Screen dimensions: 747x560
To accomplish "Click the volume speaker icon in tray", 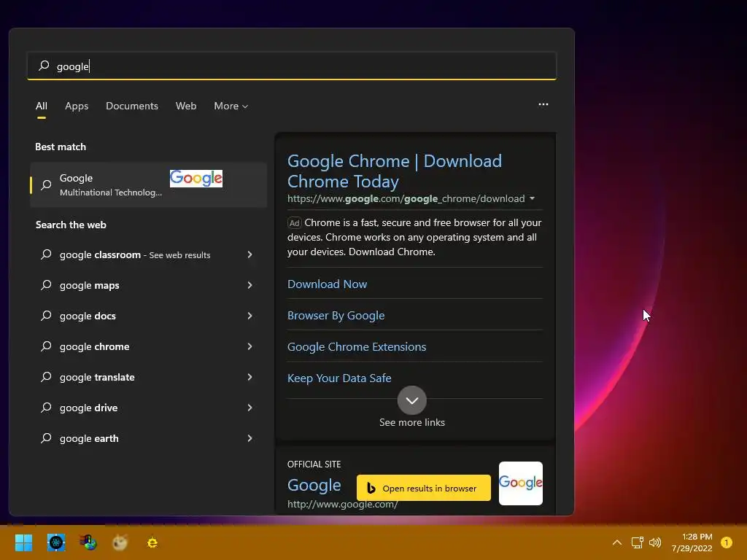I will [x=655, y=542].
